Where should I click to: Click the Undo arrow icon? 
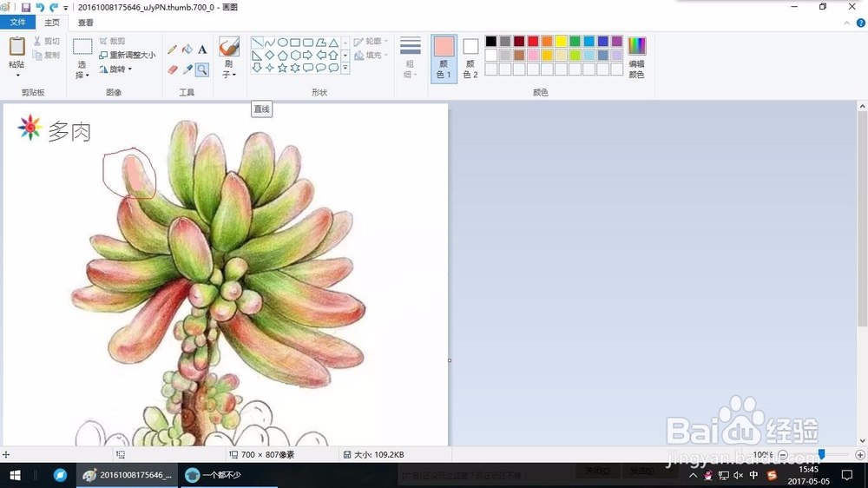coord(40,7)
